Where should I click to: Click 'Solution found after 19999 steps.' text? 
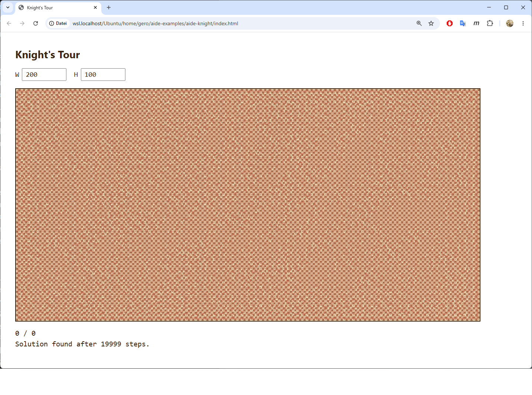(82, 344)
